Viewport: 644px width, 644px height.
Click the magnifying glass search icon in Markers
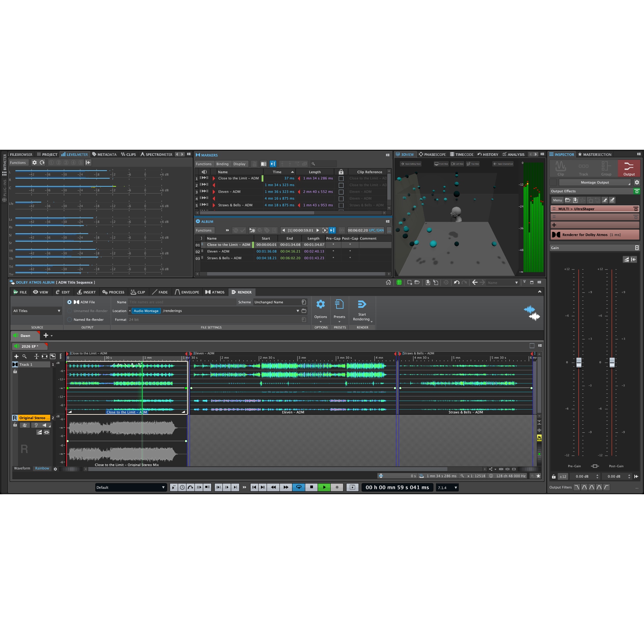point(314,163)
